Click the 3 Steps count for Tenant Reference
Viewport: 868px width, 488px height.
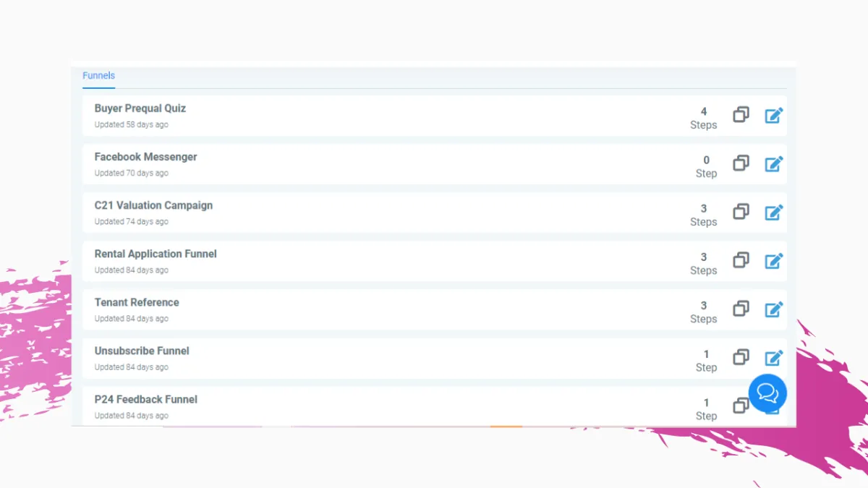pos(704,312)
